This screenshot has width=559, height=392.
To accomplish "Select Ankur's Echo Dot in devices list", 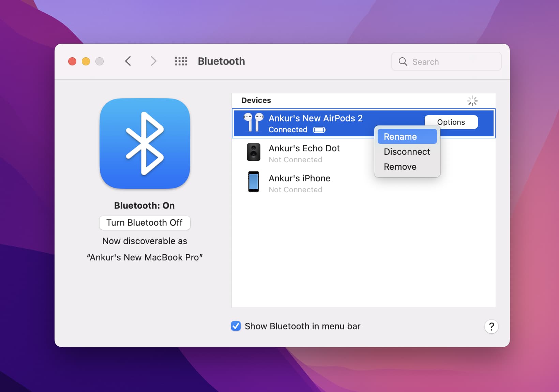I will pos(363,153).
